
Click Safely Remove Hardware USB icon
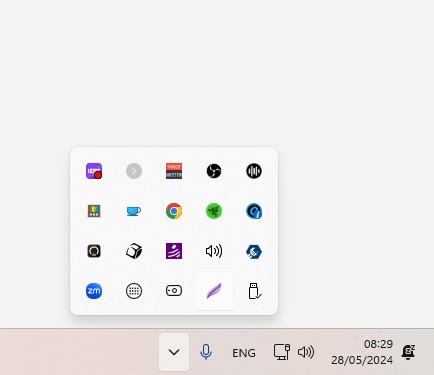click(x=255, y=291)
